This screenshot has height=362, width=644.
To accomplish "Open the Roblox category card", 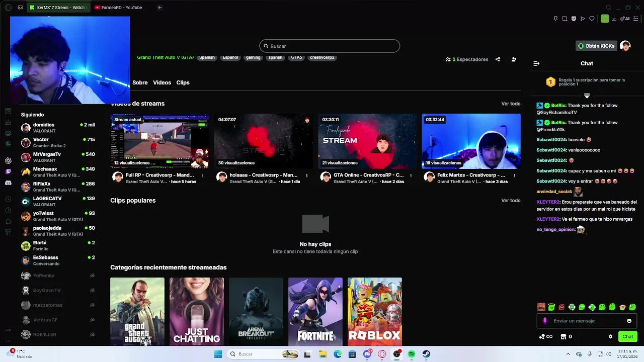I will (x=375, y=311).
